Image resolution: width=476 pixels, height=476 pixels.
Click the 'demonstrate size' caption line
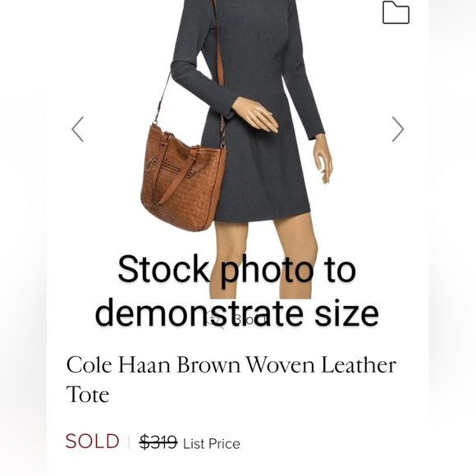click(x=237, y=313)
